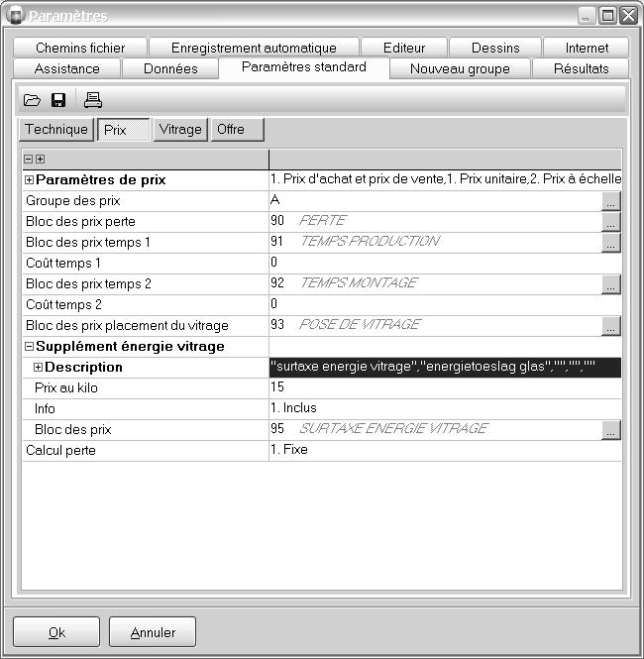Click the '92 TEMPS MONTAGE' value cell

(435, 284)
